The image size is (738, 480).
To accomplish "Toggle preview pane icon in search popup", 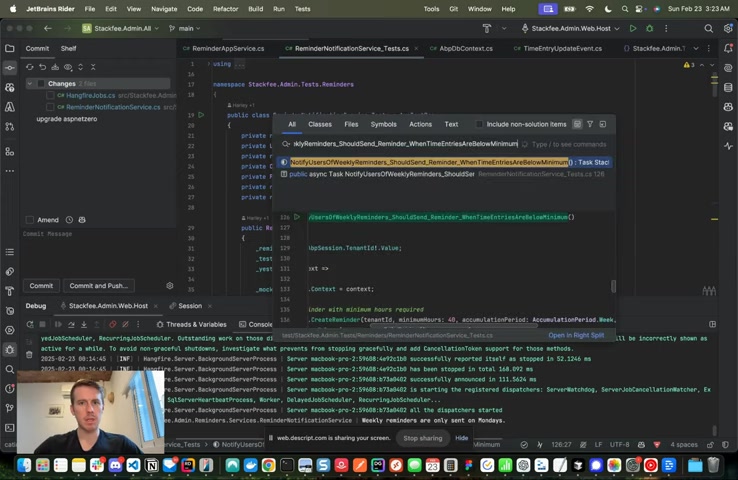I will (577, 124).
